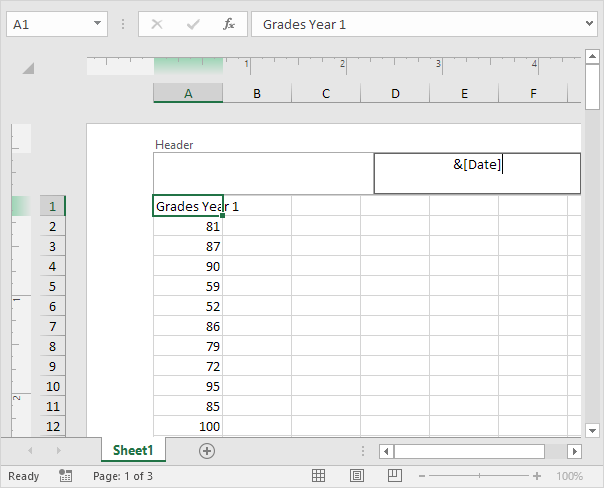Image resolution: width=604 pixels, height=488 pixels.
Task: Click the right header section with &[Date]
Action: [477, 173]
